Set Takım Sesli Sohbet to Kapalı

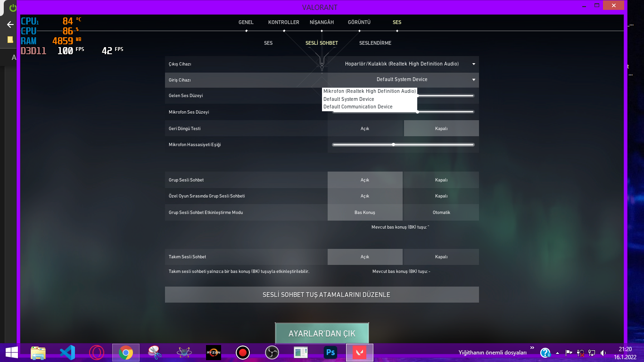click(441, 257)
